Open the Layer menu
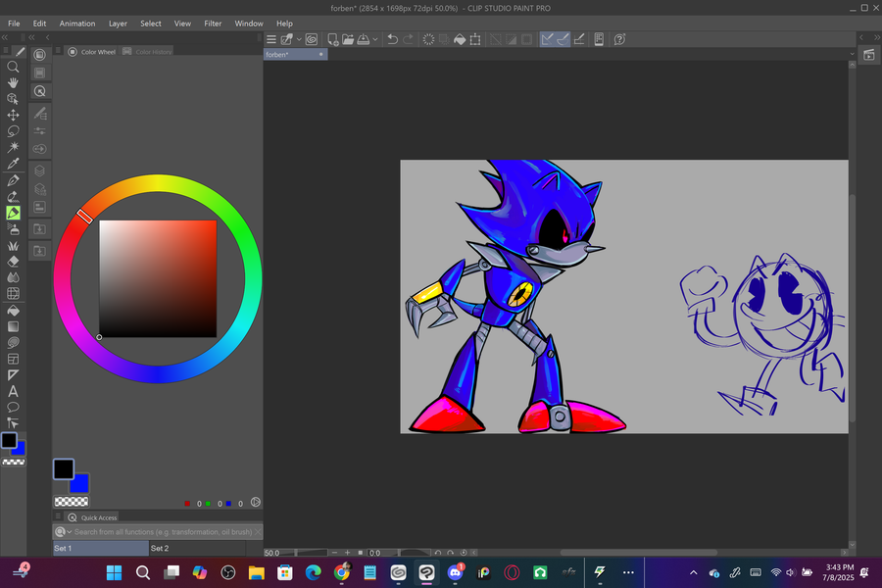 [x=118, y=24]
